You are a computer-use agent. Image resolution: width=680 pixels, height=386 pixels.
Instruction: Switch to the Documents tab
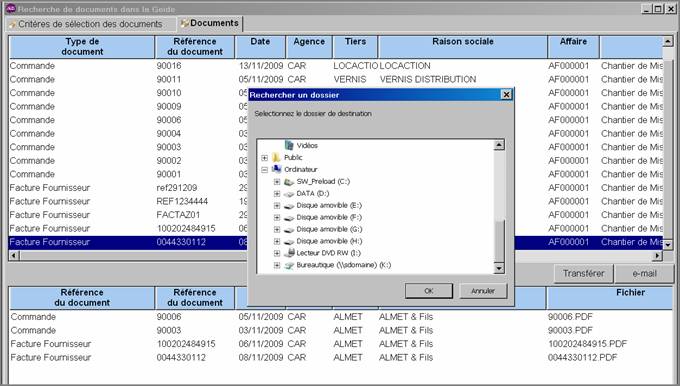tap(210, 23)
